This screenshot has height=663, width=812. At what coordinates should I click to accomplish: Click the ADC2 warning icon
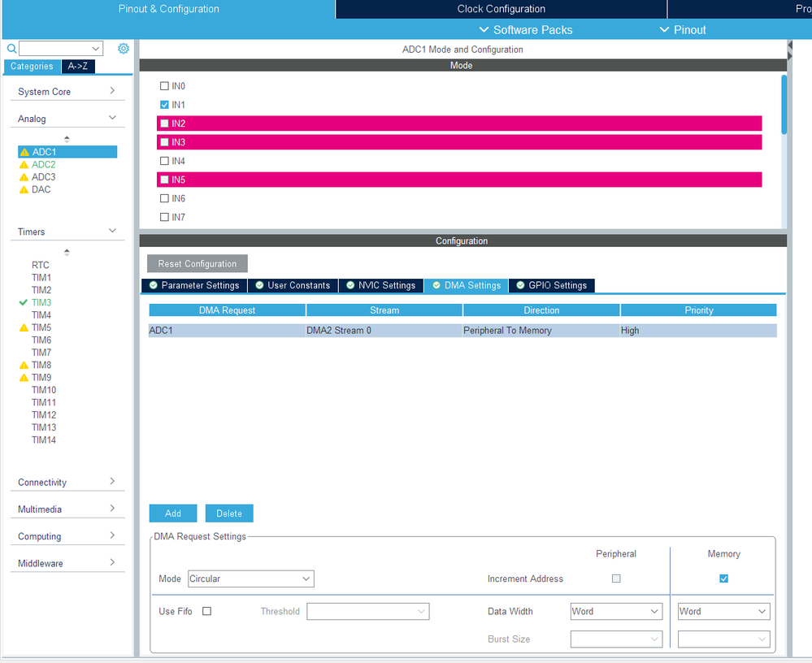pos(24,165)
